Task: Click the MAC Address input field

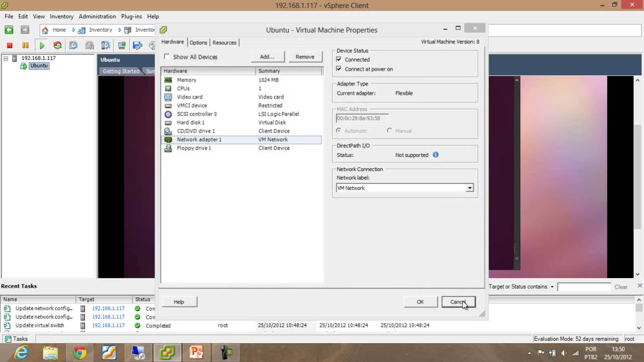Action: [362, 118]
